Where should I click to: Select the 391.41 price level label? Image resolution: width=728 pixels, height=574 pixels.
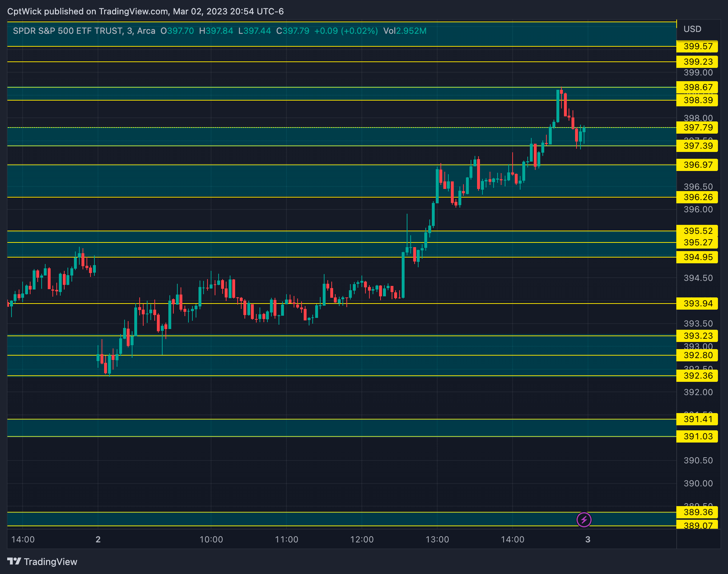coord(697,419)
